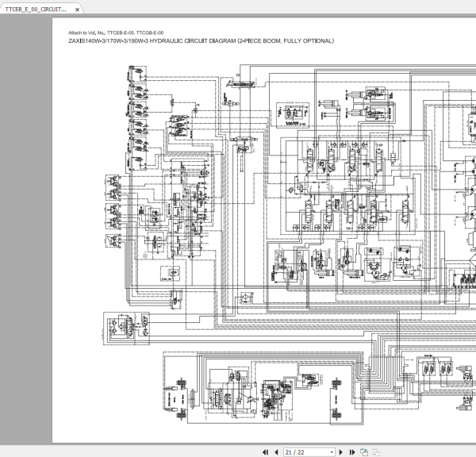Image resolution: width=476 pixels, height=457 pixels.
Task: Click the greyed-out view icon at toolbar end
Action: 377,451
